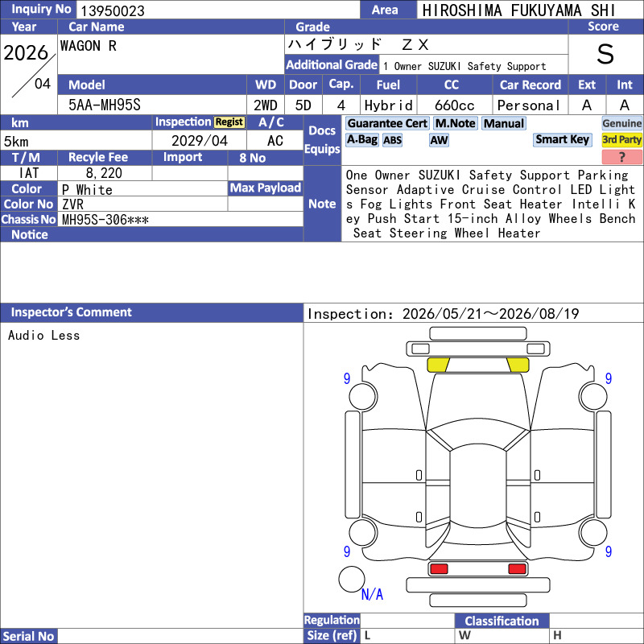Click the Score S cell
The width and height of the screenshot is (644, 644).
pos(605,54)
